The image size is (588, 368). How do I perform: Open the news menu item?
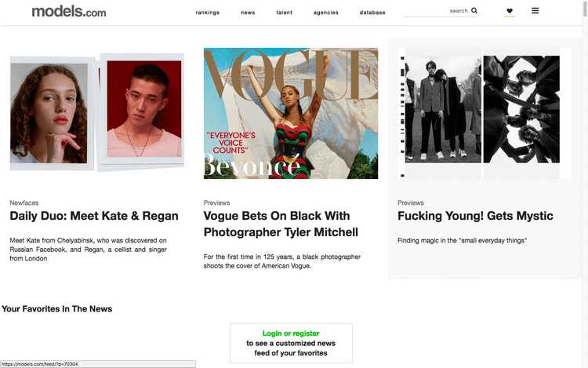[248, 13]
